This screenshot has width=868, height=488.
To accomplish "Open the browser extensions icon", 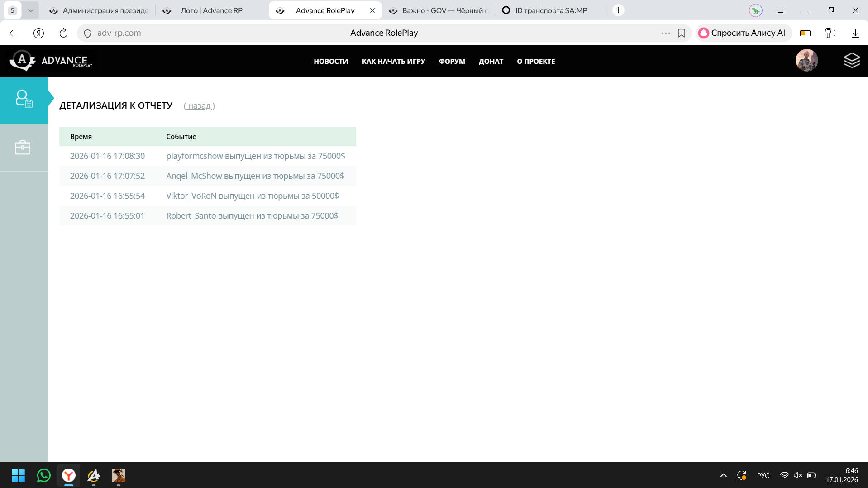I will point(830,33).
